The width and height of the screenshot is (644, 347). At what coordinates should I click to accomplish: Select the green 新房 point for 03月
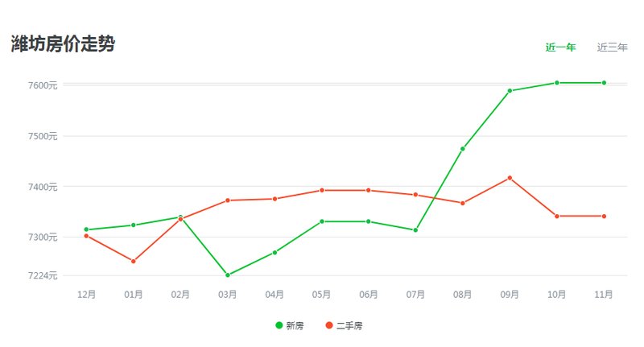(228, 275)
